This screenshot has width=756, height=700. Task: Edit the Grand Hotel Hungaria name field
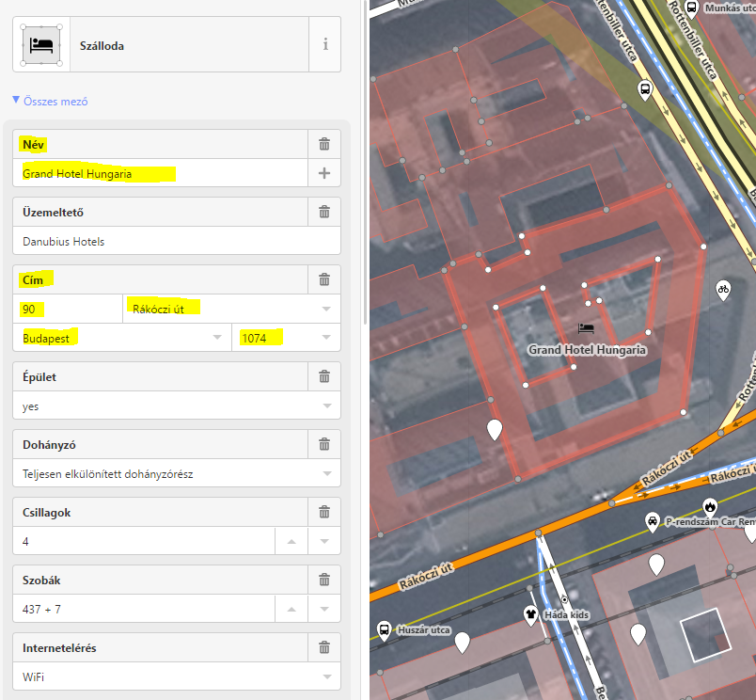pyautogui.click(x=161, y=173)
